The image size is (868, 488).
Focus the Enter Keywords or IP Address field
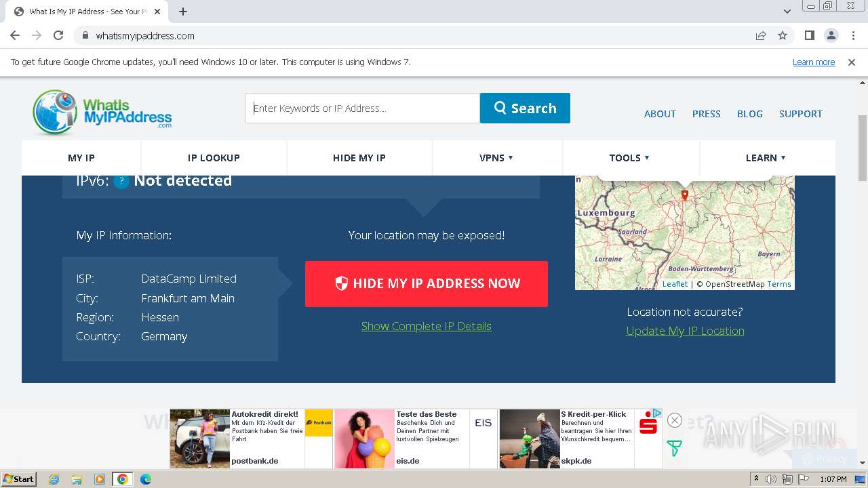tap(362, 108)
